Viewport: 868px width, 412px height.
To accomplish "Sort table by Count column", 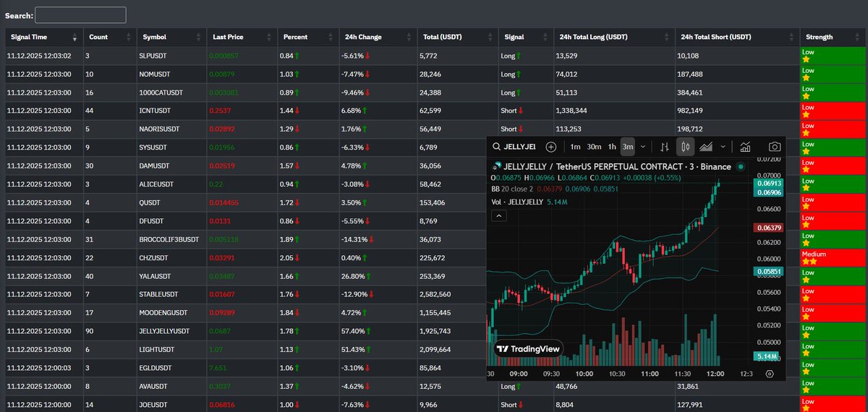I will coord(109,37).
